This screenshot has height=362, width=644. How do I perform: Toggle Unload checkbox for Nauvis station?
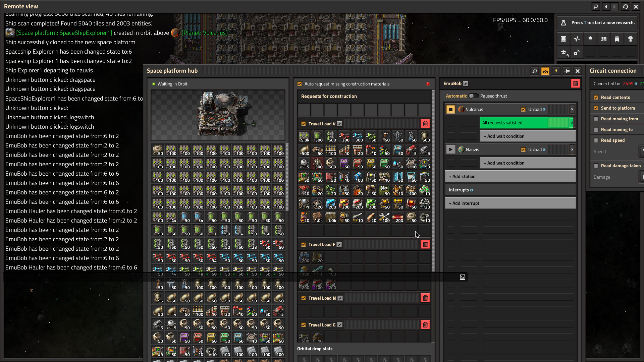point(523,150)
